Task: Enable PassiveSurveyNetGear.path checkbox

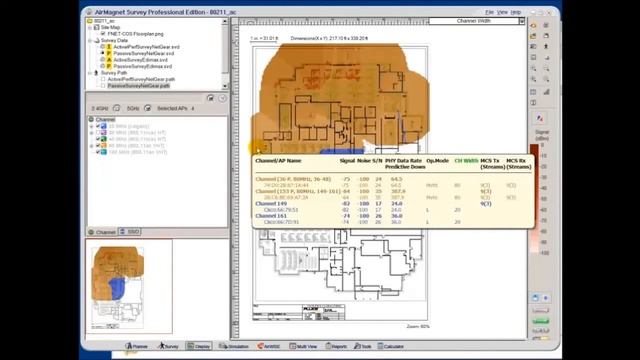Action: [103, 86]
